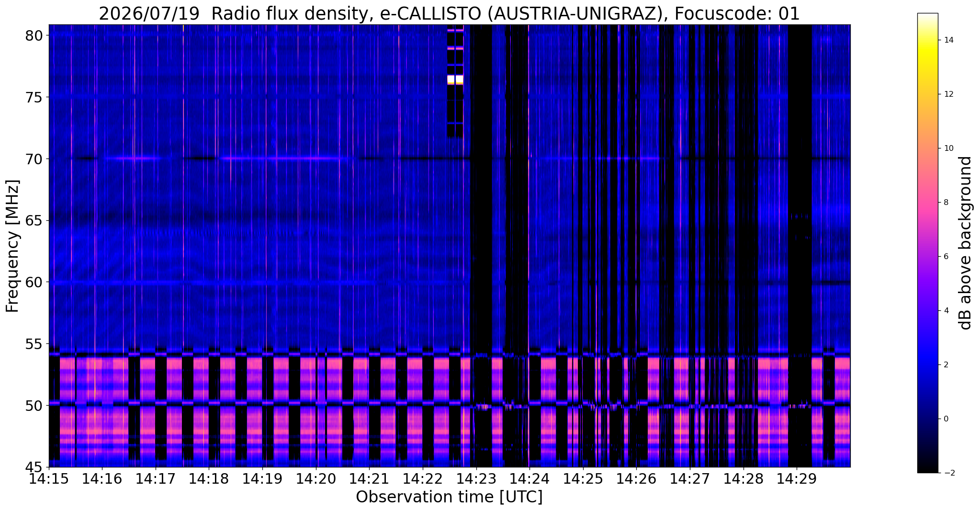Click the dB above background colorbar label

point(966,243)
